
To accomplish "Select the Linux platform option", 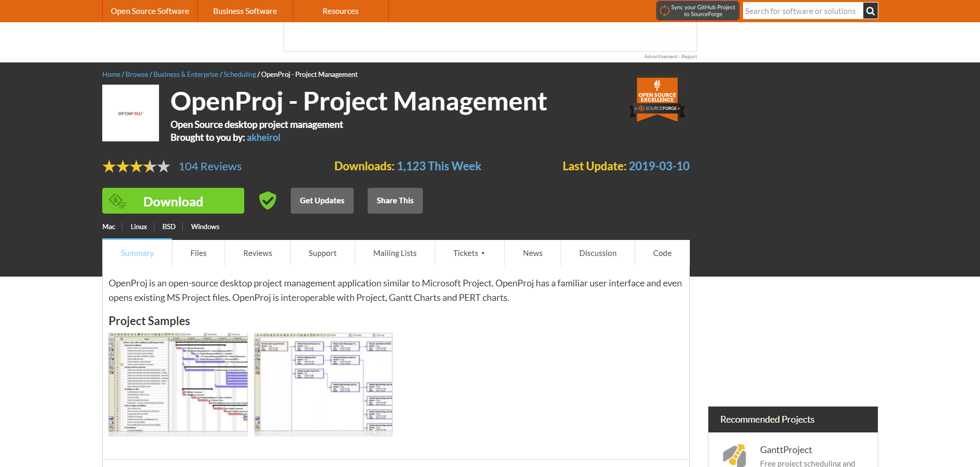I will [138, 227].
